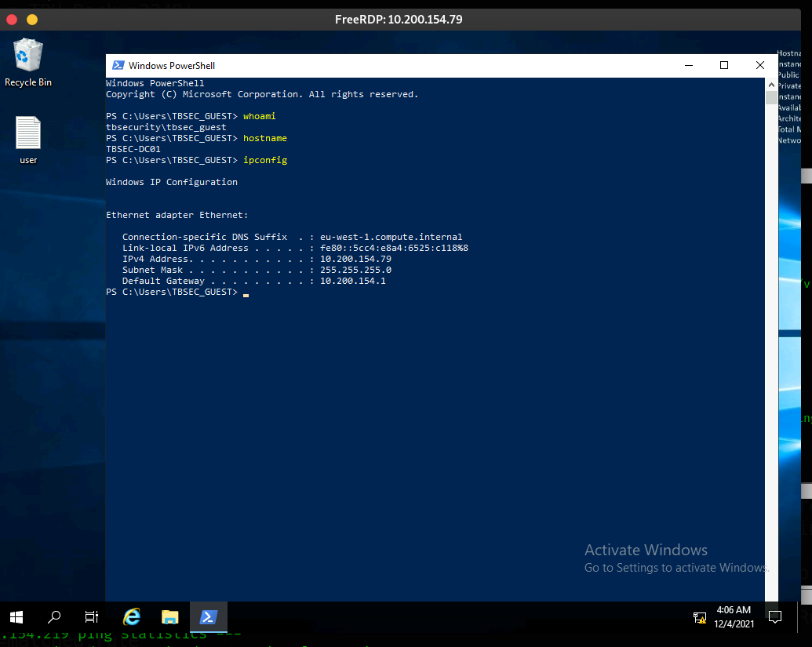Click the network warning tray icon
The height and width of the screenshot is (647, 812).
click(x=700, y=617)
